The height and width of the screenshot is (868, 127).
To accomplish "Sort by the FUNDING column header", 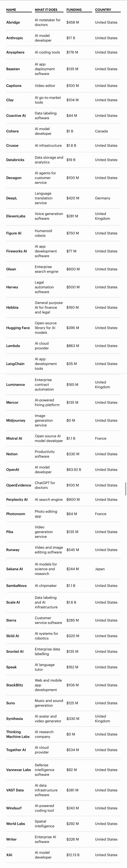I will [x=74, y=10].
